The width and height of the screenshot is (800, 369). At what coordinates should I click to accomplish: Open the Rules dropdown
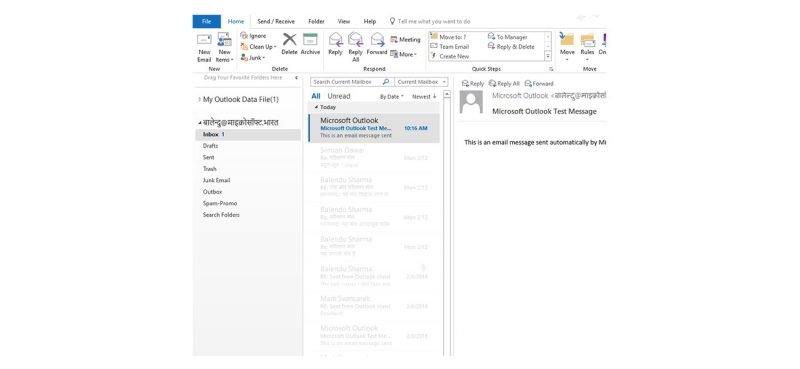587,47
